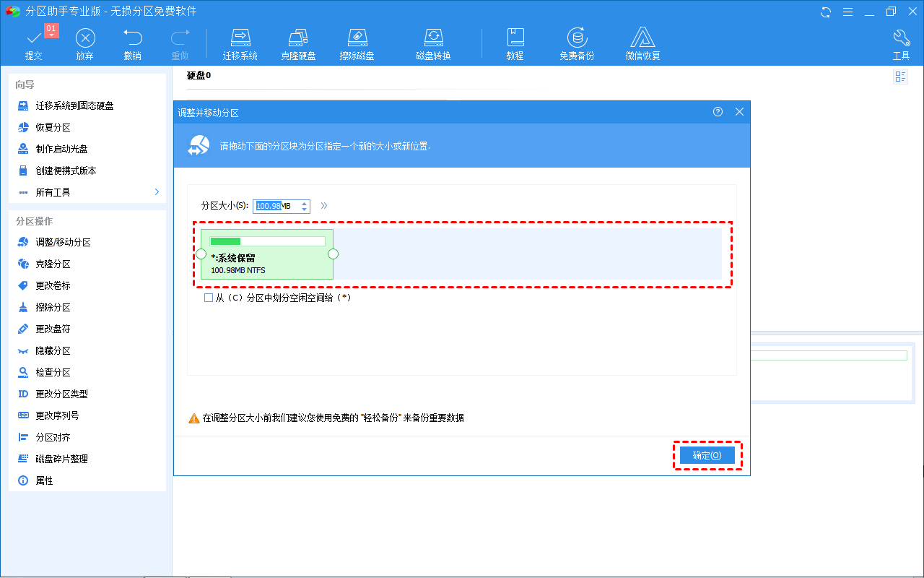Toggle the disk view mode icon at top right
Image resolution: width=924 pixels, height=578 pixels.
tap(900, 77)
